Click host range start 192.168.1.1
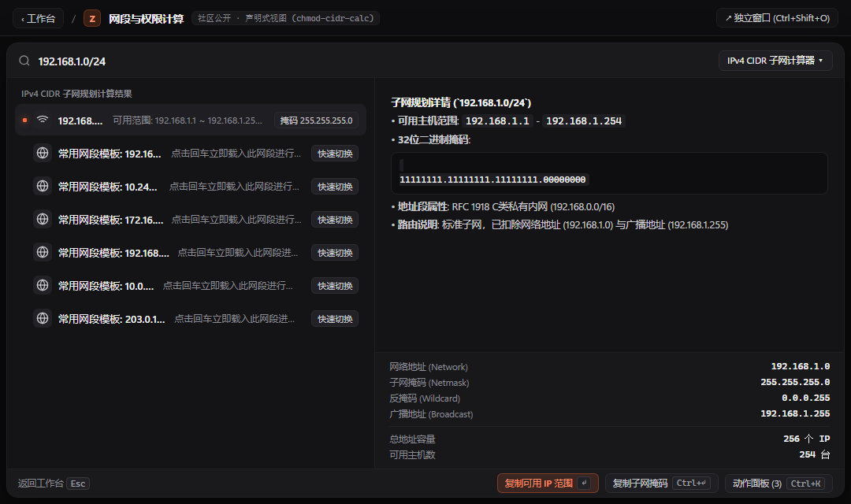 point(497,121)
